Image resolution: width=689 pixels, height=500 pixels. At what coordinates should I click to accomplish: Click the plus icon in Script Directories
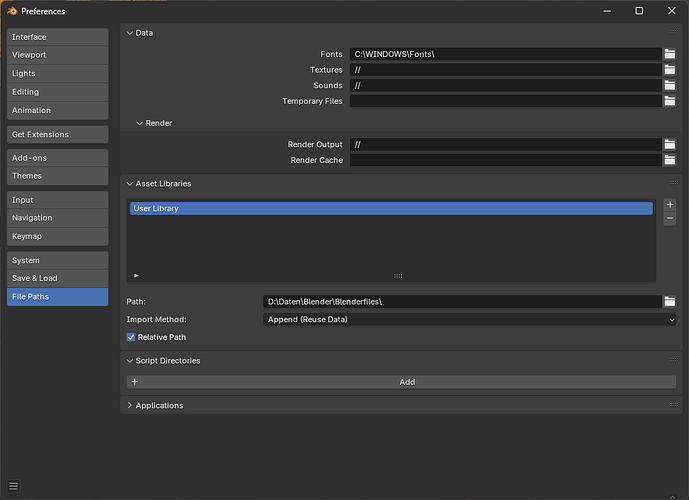tap(135, 382)
